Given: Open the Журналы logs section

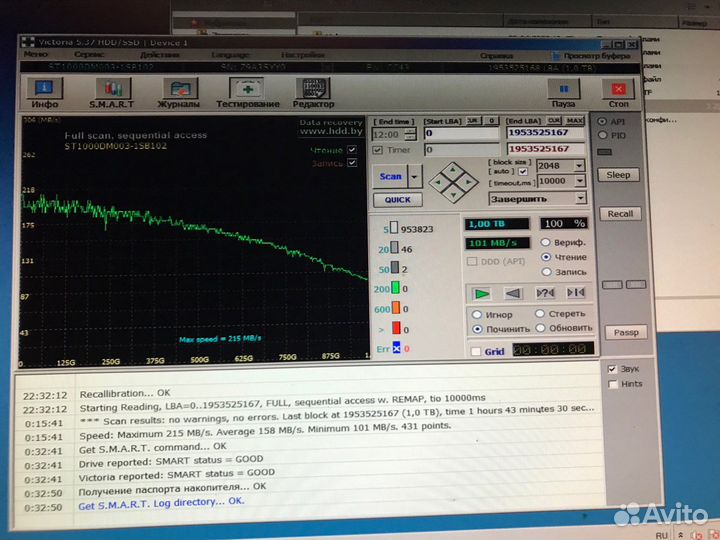Looking at the screenshot, I should (179, 93).
